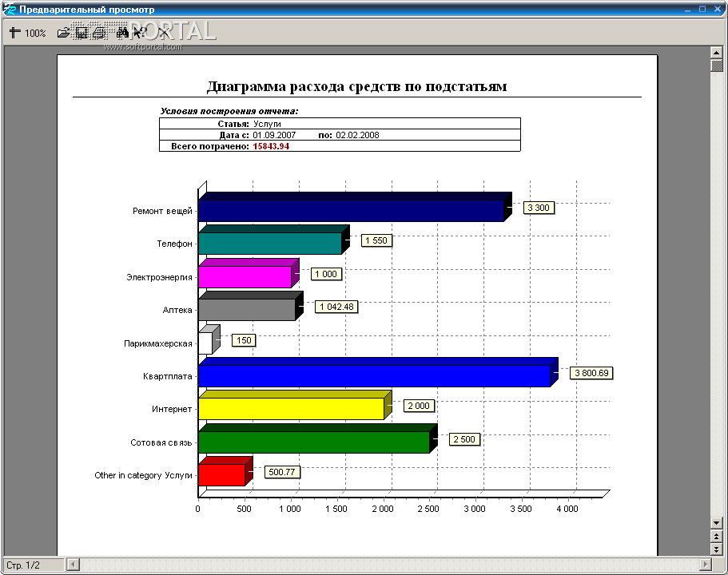The height and width of the screenshot is (575, 728).
Task: Open the 100% zoom level selector
Action: coord(35,33)
